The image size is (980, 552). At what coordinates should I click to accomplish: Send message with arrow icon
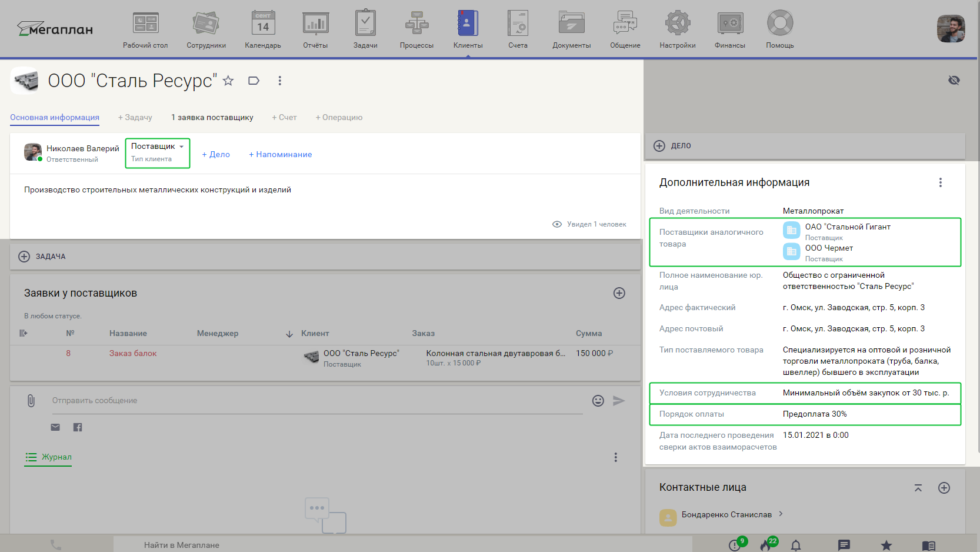click(619, 401)
